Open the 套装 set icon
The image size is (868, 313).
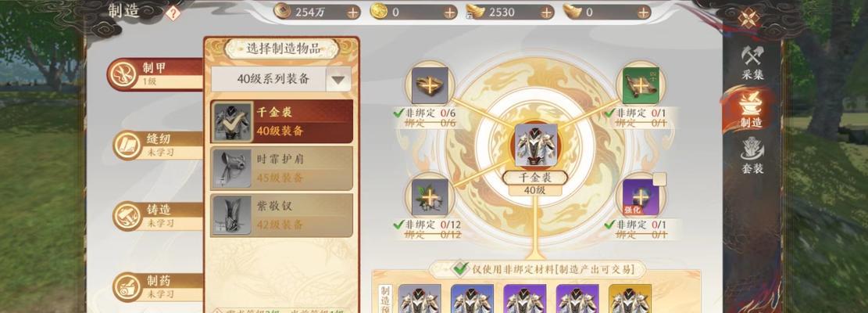(x=752, y=156)
